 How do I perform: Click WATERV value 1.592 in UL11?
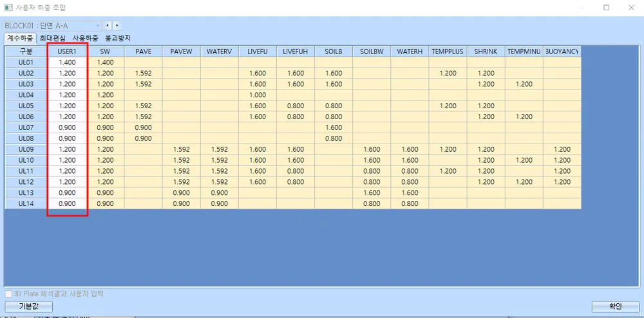coord(220,171)
